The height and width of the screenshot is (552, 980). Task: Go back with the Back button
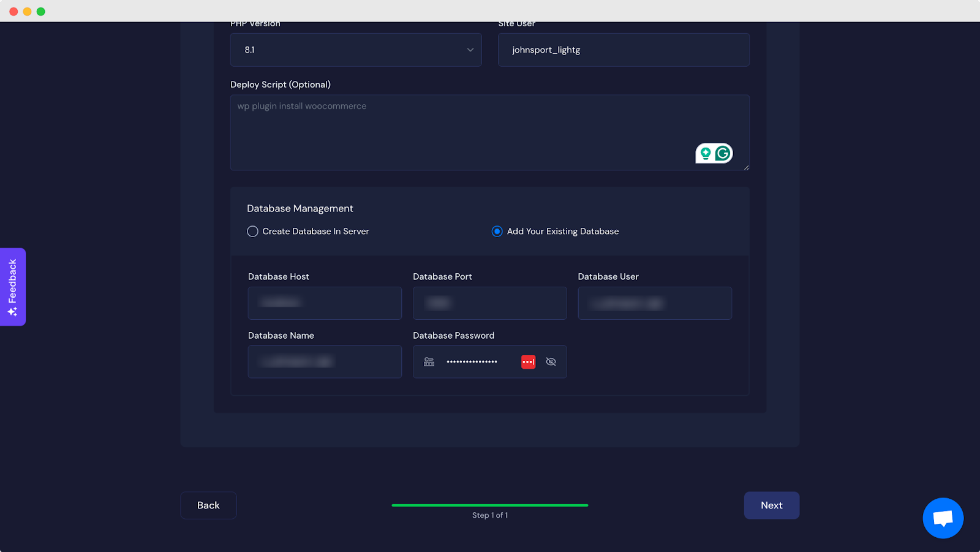(x=208, y=505)
